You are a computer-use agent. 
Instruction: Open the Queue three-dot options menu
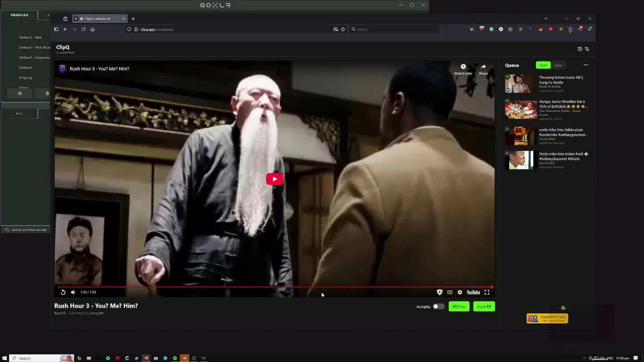[x=586, y=65]
